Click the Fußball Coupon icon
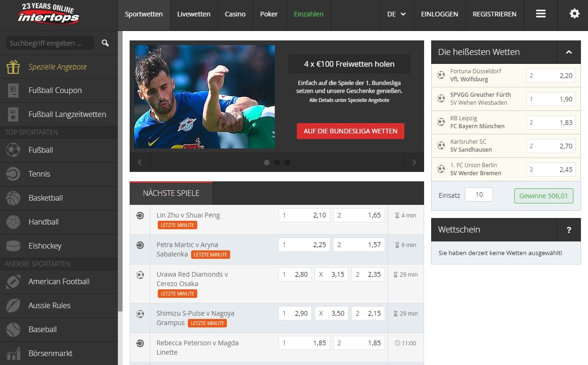The image size is (588, 365). click(x=13, y=91)
